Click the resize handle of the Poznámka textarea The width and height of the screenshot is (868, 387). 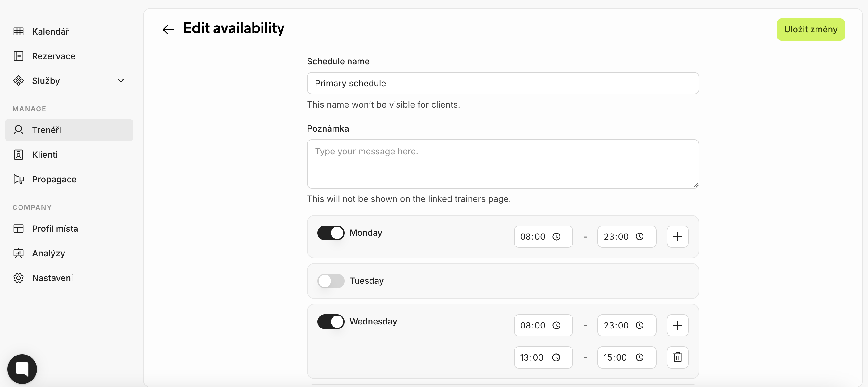(x=696, y=185)
